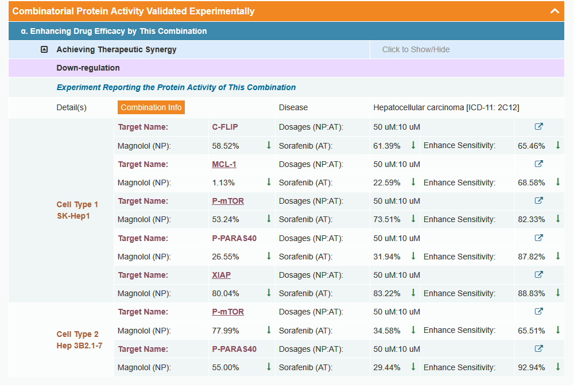Open external link icon in MCL-1 row

pyautogui.click(x=538, y=164)
